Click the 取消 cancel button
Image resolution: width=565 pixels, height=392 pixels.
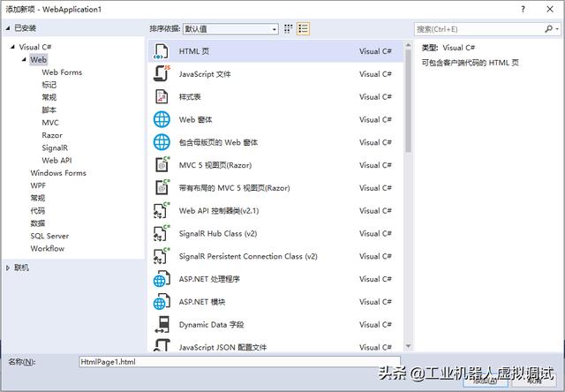534,381
